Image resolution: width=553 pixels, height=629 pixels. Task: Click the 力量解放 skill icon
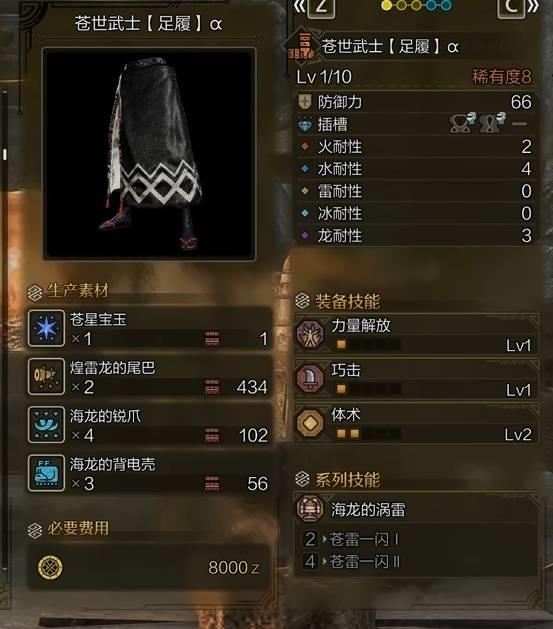pyautogui.click(x=310, y=334)
